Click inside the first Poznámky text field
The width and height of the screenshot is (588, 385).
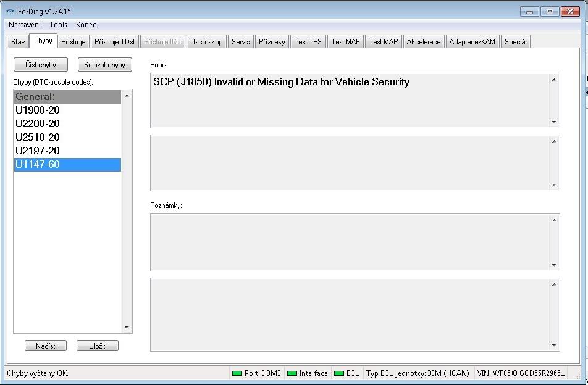(x=349, y=242)
